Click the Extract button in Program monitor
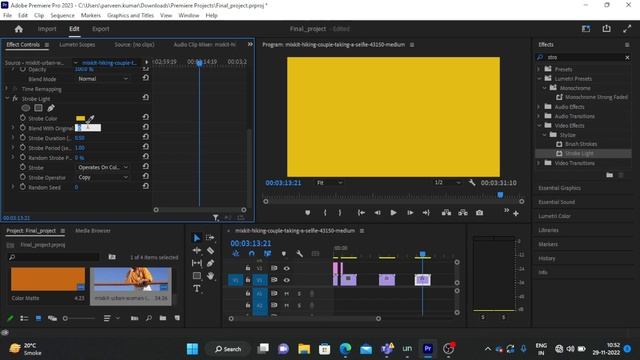Image resolution: width=640 pixels, height=360 pixels. tap(463, 213)
